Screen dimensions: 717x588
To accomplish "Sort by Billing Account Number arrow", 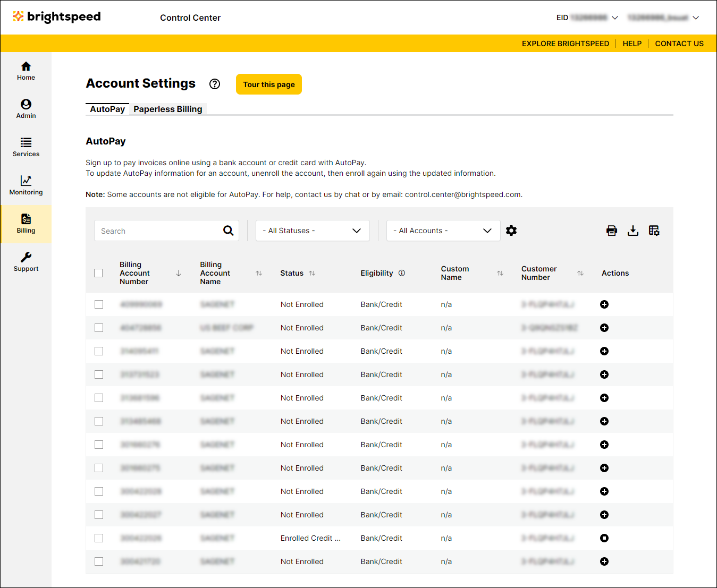I will click(x=179, y=273).
